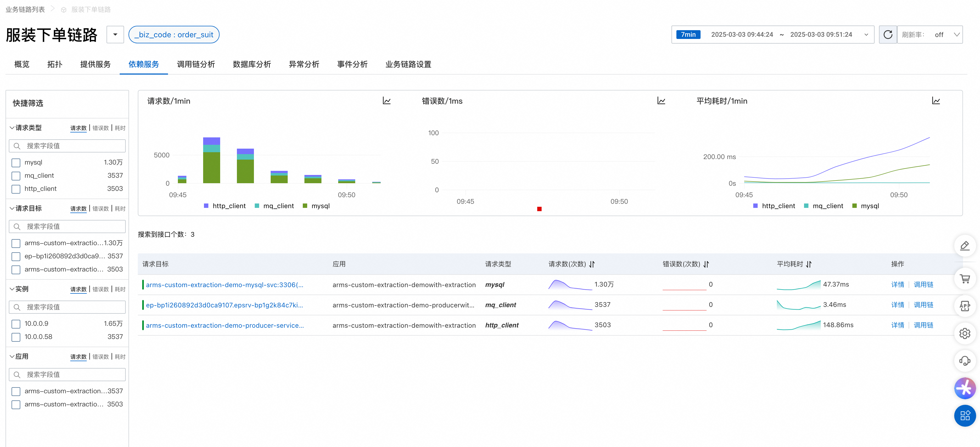Viewport: 980px width, 447px height.
Task: Open 调用链 for the http_client row
Action: coord(923,325)
